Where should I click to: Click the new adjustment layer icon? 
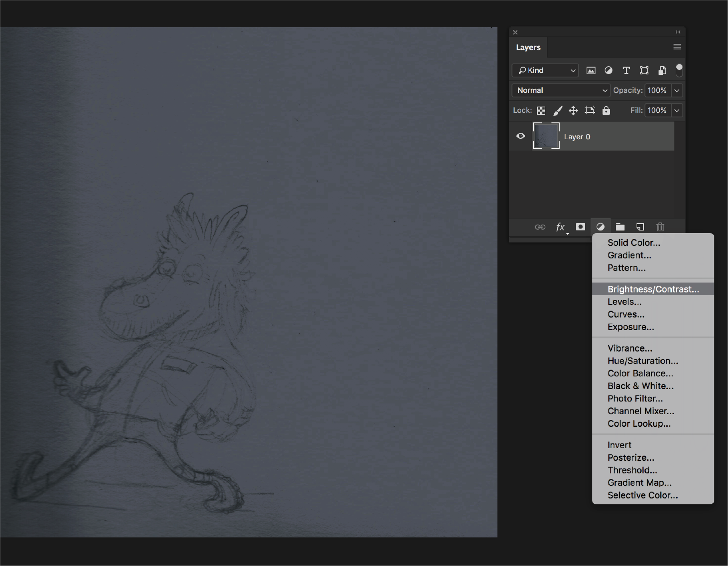[x=600, y=227]
